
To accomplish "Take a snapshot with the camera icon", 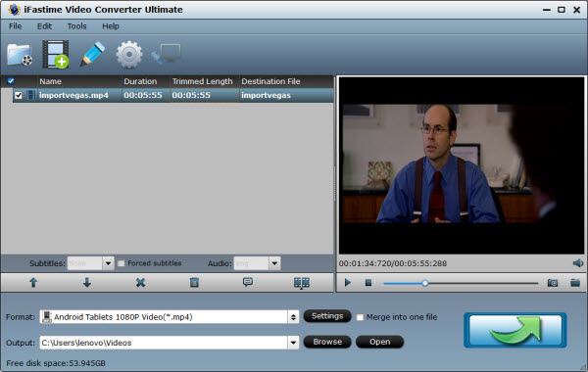I will point(553,283).
